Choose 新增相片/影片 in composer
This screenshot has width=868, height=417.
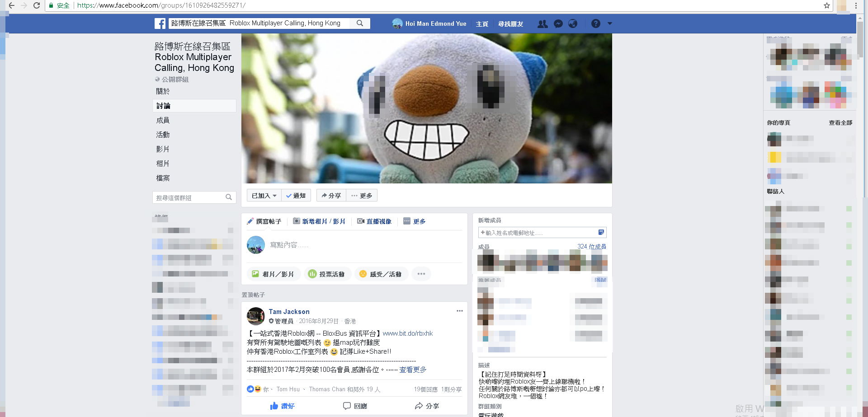(319, 221)
